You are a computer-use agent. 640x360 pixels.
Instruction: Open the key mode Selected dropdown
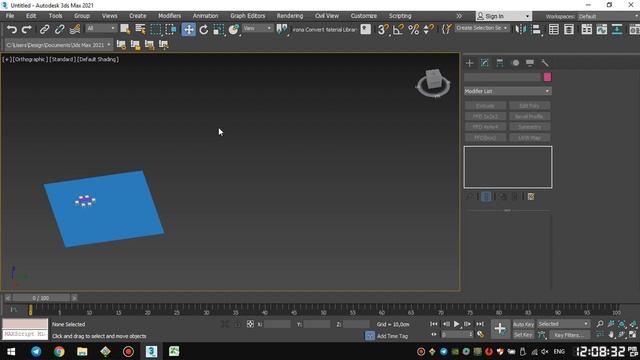563,324
